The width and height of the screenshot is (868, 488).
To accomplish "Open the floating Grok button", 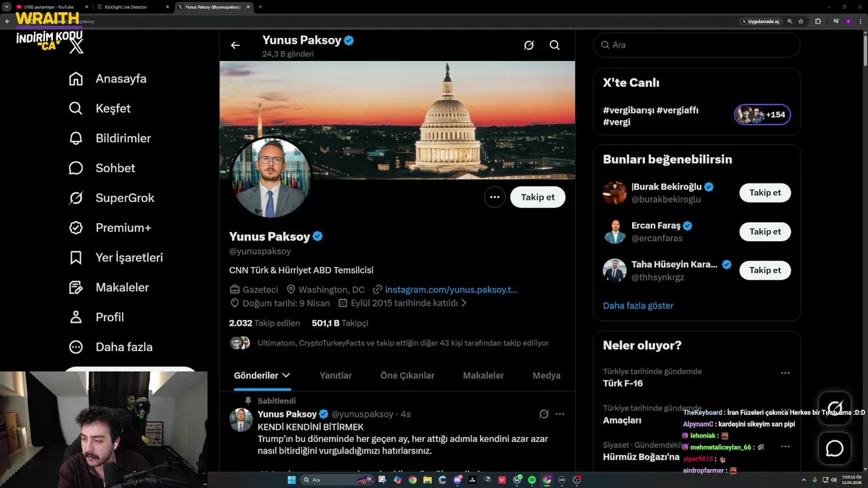I will [x=835, y=407].
